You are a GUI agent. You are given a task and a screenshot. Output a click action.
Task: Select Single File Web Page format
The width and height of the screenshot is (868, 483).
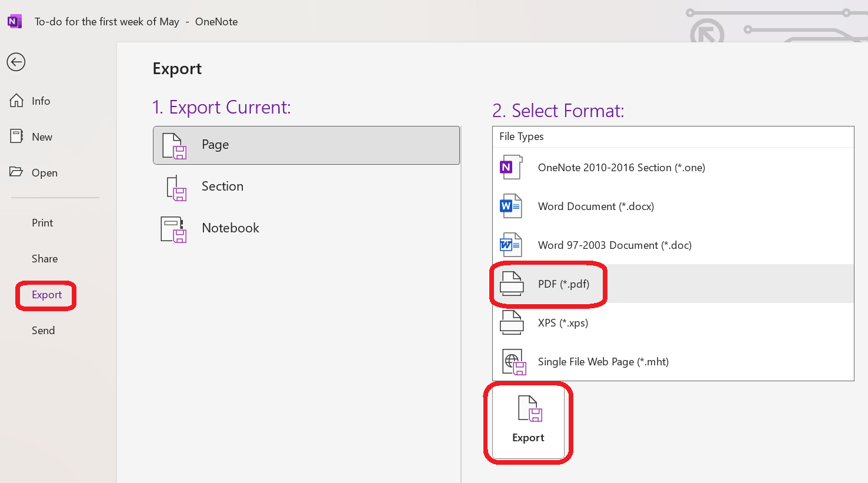(603, 361)
